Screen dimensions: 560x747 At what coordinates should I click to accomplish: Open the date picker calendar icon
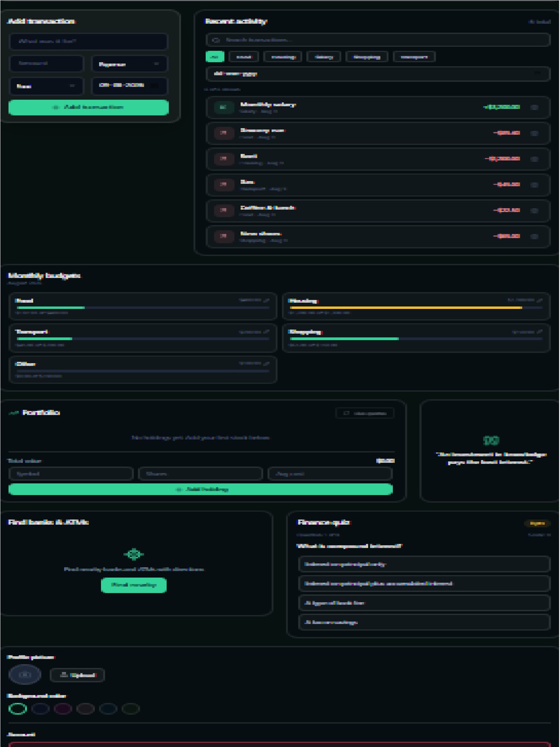[x=155, y=86]
